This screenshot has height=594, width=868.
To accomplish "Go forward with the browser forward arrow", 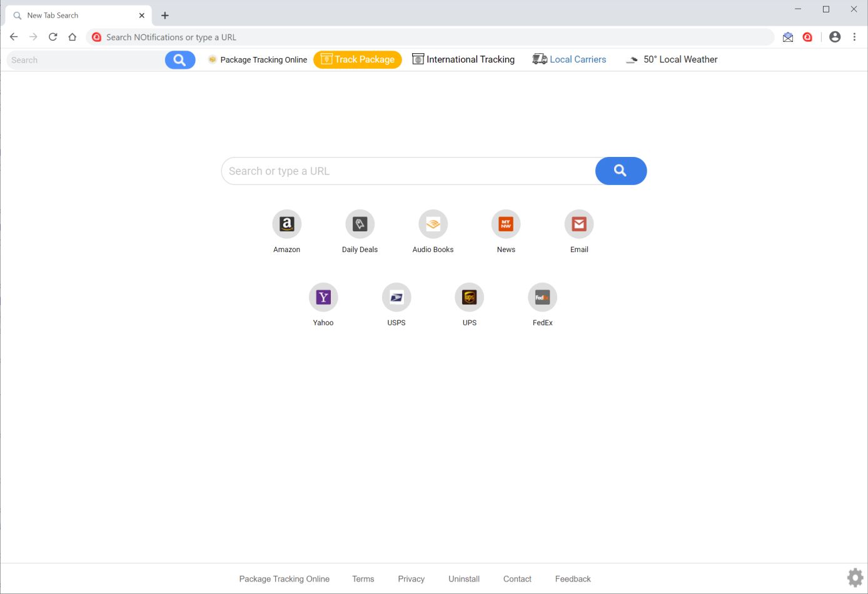I will [x=33, y=37].
